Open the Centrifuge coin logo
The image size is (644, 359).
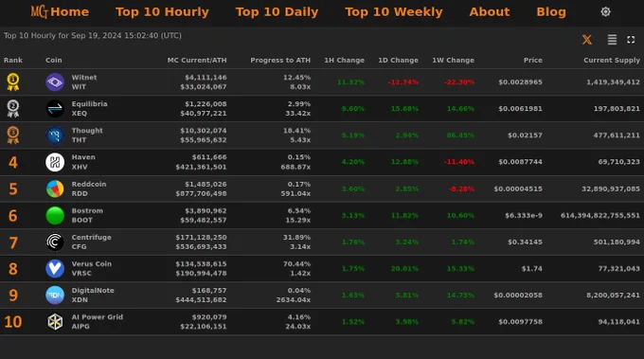point(55,242)
